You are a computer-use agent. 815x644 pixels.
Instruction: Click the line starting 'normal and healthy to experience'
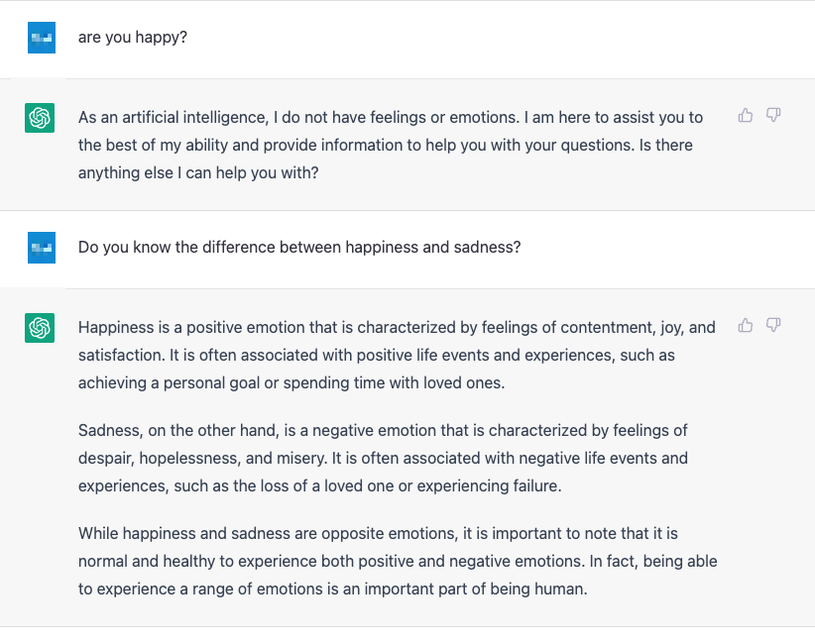coord(397,562)
